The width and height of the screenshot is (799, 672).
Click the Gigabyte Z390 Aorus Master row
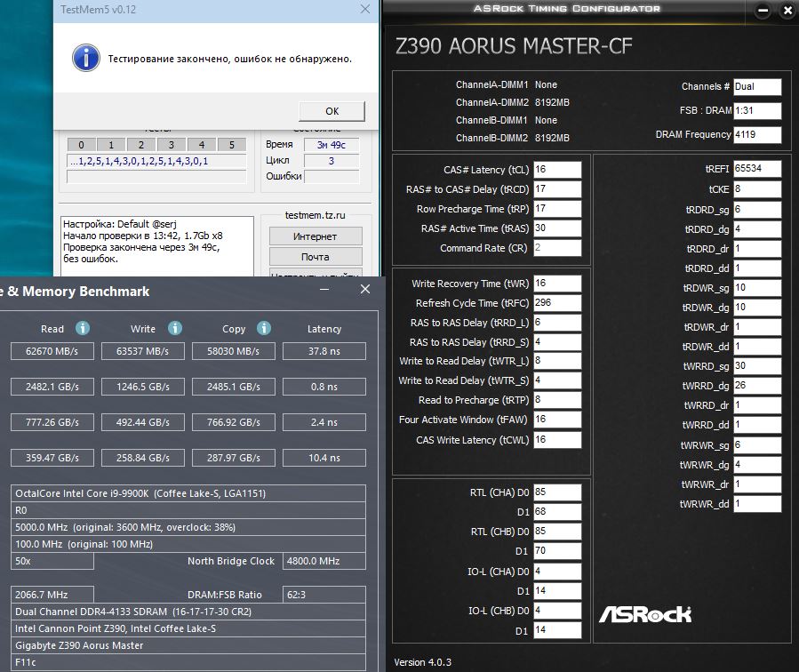pos(188,645)
